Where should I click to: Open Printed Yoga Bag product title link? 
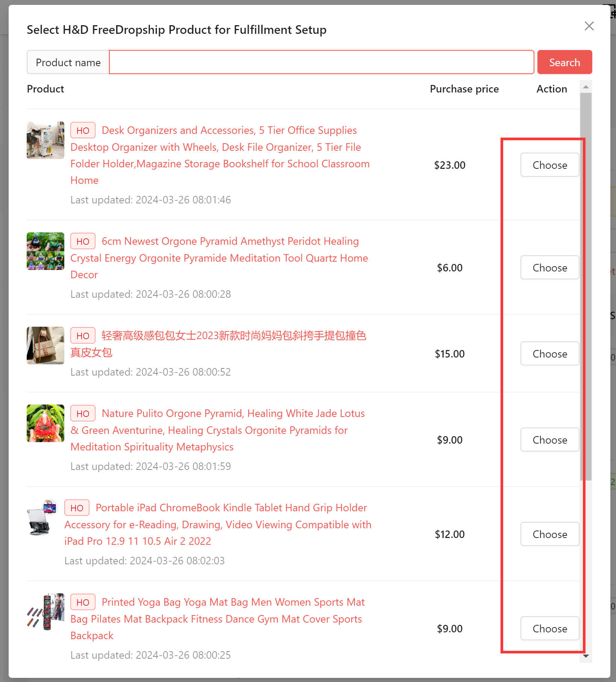(217, 619)
